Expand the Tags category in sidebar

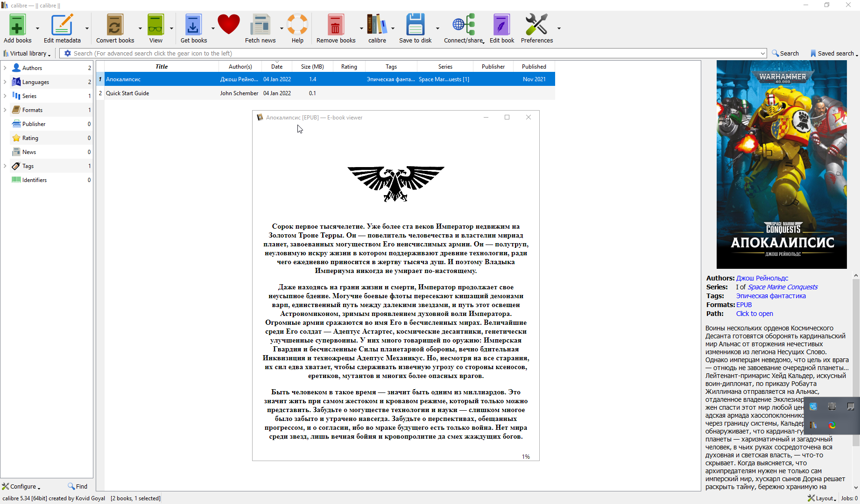(x=5, y=166)
